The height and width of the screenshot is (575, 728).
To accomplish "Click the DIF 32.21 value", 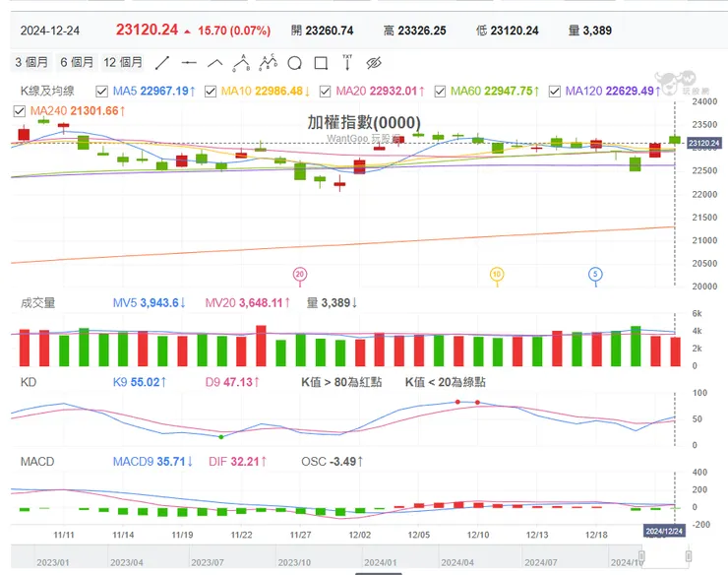I will coord(238,462).
